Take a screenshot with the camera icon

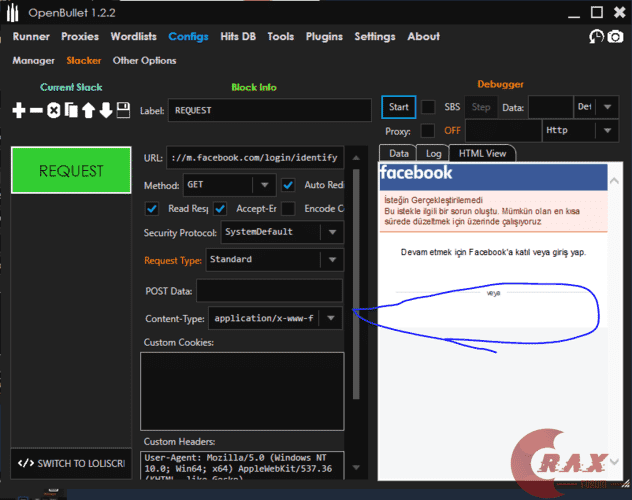[x=615, y=37]
